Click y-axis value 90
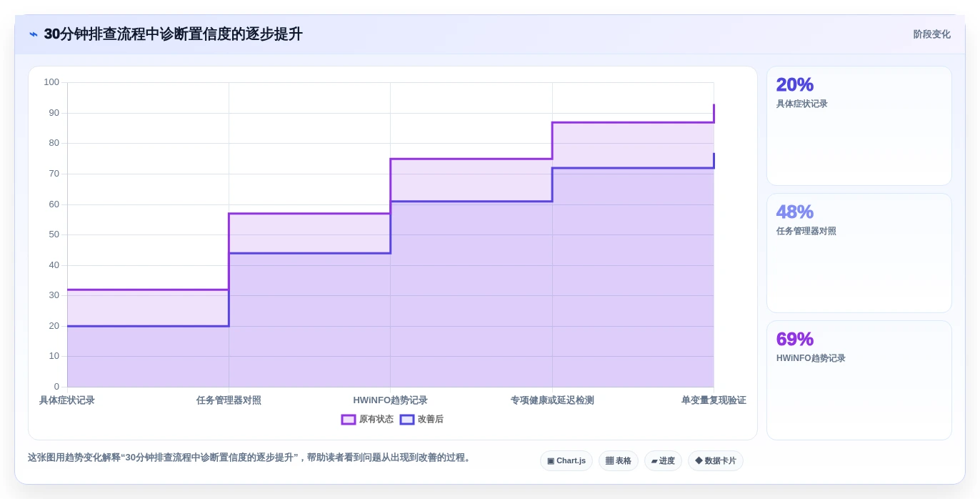Screen dimensions: 980x499 point(54,113)
